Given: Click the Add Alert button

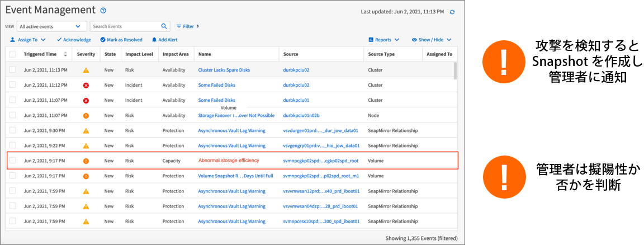Looking at the screenshot, I should click(165, 40).
